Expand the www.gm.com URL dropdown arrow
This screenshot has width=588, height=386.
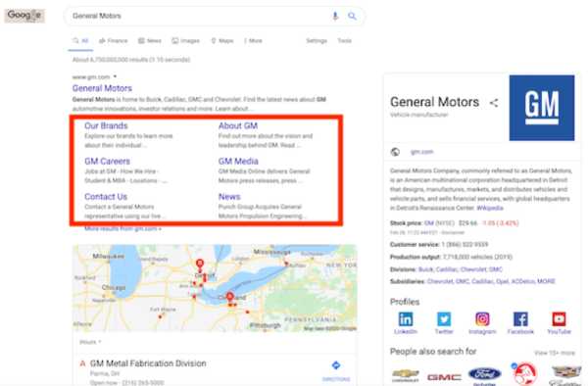pyautogui.click(x=115, y=76)
